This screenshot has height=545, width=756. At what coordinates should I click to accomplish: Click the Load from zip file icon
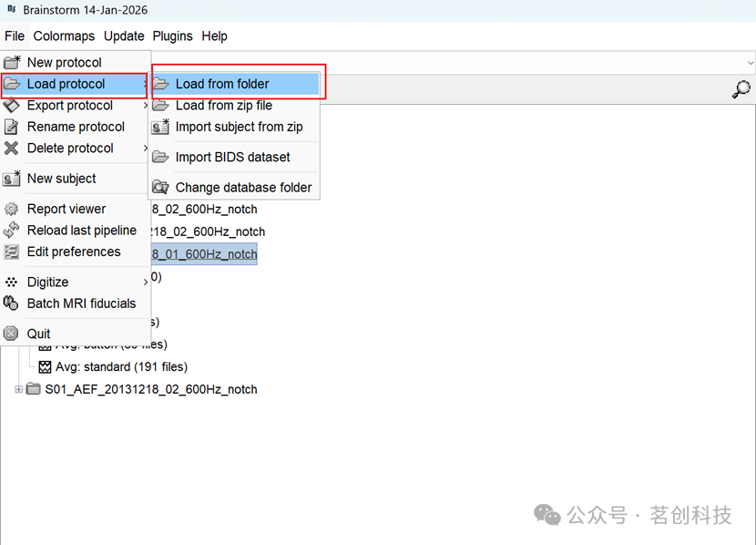tap(160, 105)
